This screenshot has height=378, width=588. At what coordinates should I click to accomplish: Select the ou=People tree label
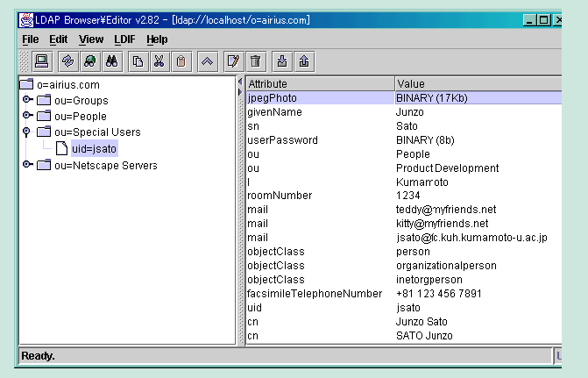pos(81,117)
